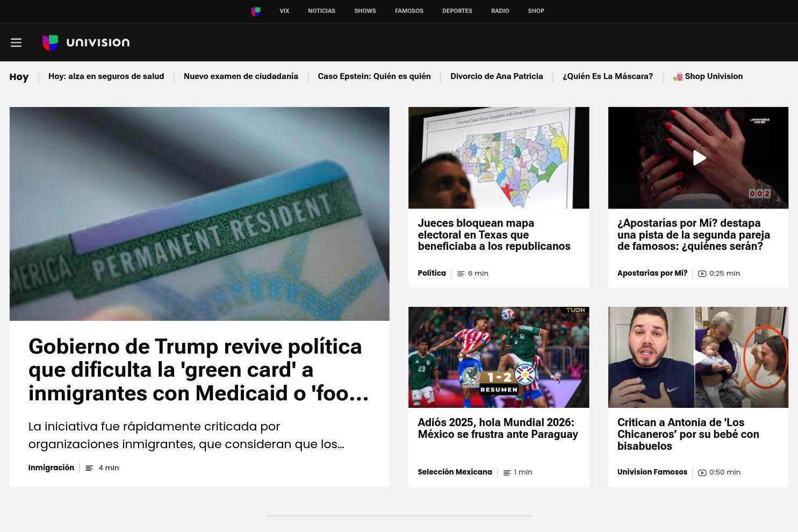798x532 pixels.
Task: Open the Shop Univision link
Action: pos(708,76)
